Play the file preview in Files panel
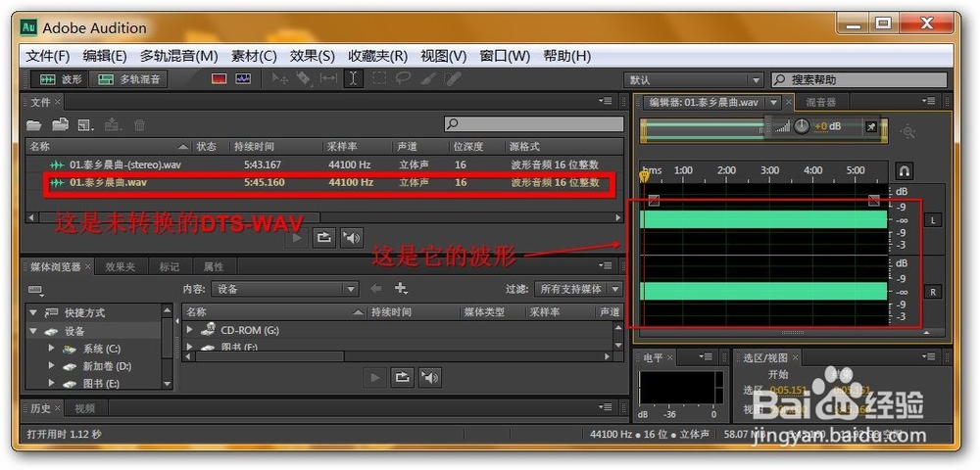Viewport: 980px width, 470px height. click(297, 237)
